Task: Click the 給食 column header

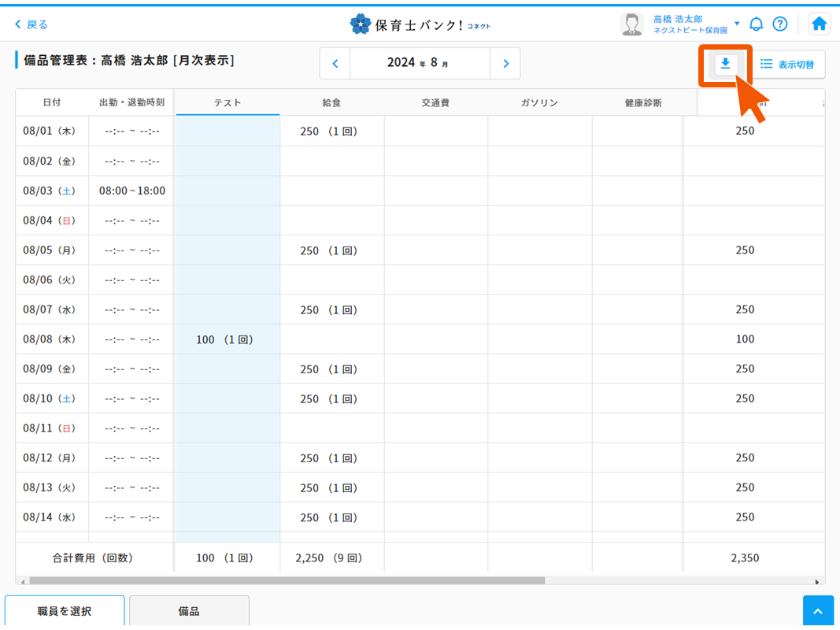Action: pyautogui.click(x=331, y=102)
